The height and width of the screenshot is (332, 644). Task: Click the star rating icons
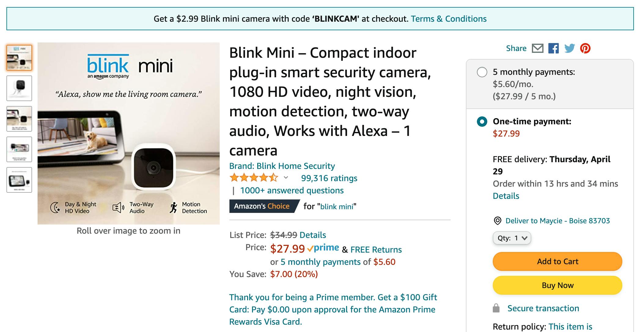[254, 178]
